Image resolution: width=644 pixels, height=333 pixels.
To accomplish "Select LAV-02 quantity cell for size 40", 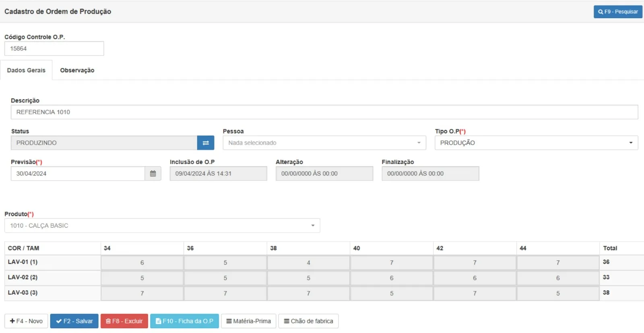I will click(391, 278).
